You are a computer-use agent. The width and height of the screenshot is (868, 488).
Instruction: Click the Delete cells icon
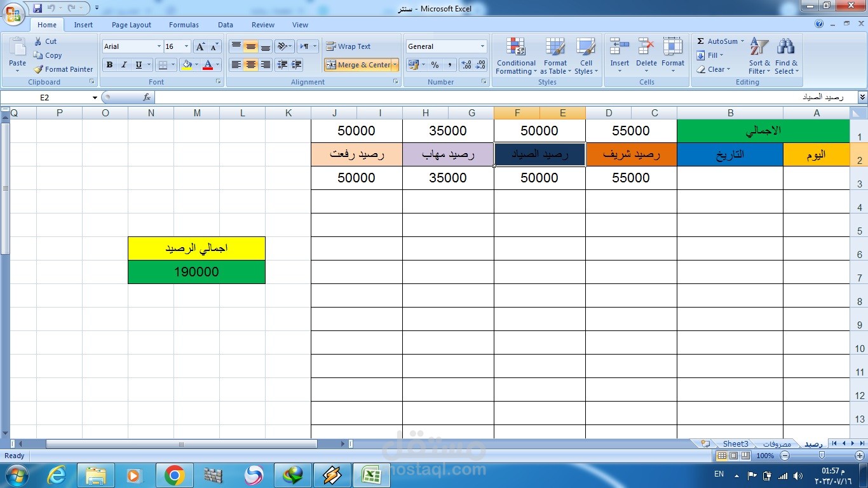[x=646, y=47]
